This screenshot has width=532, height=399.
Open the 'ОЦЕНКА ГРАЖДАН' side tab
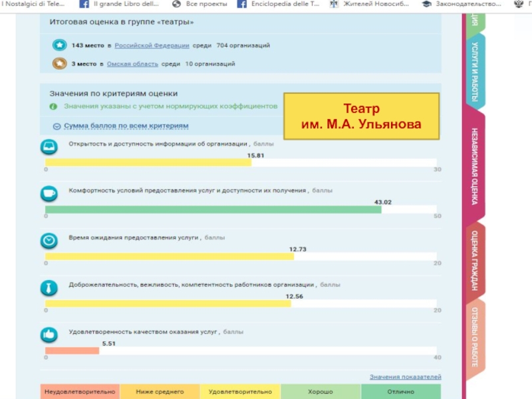[x=475, y=261]
